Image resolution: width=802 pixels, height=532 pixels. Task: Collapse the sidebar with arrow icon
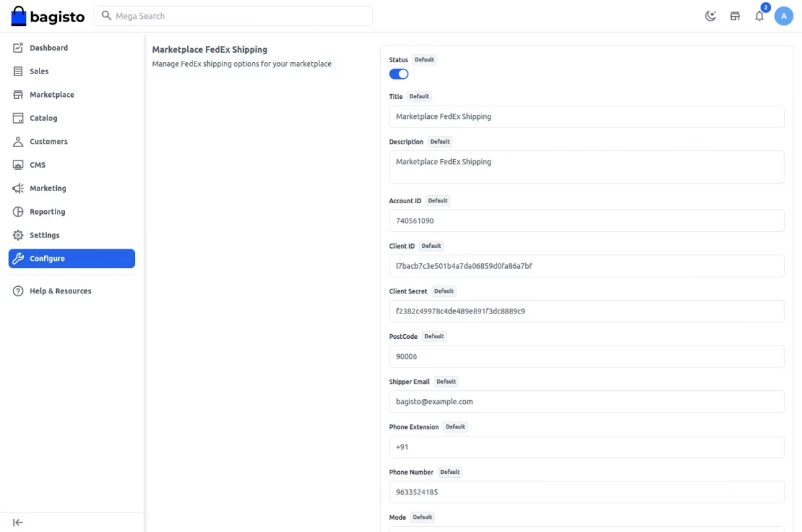point(18,523)
